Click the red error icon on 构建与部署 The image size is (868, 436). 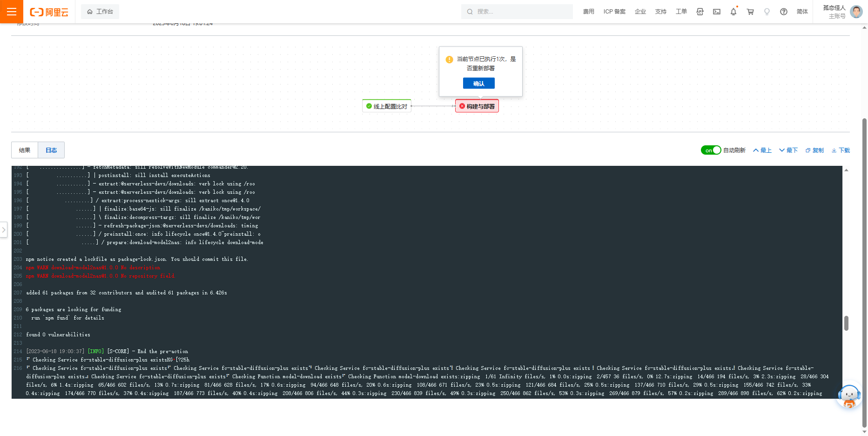462,106
